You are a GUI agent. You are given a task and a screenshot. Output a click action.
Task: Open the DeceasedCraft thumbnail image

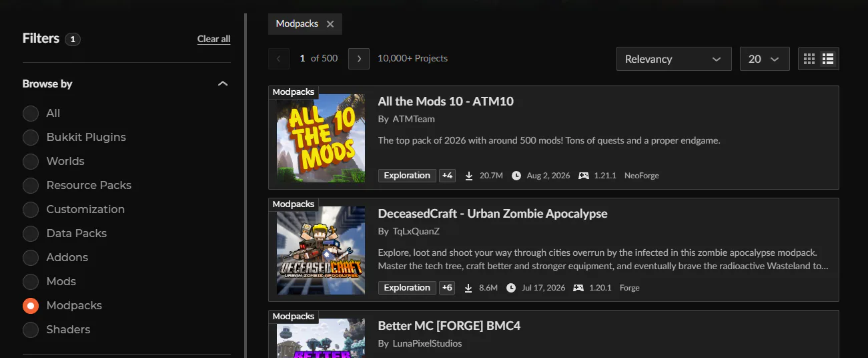click(321, 250)
